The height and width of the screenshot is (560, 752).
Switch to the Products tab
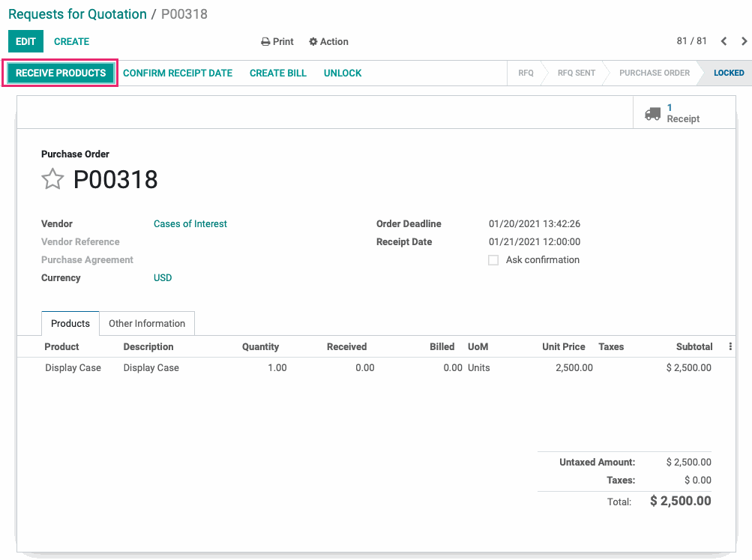coord(70,324)
